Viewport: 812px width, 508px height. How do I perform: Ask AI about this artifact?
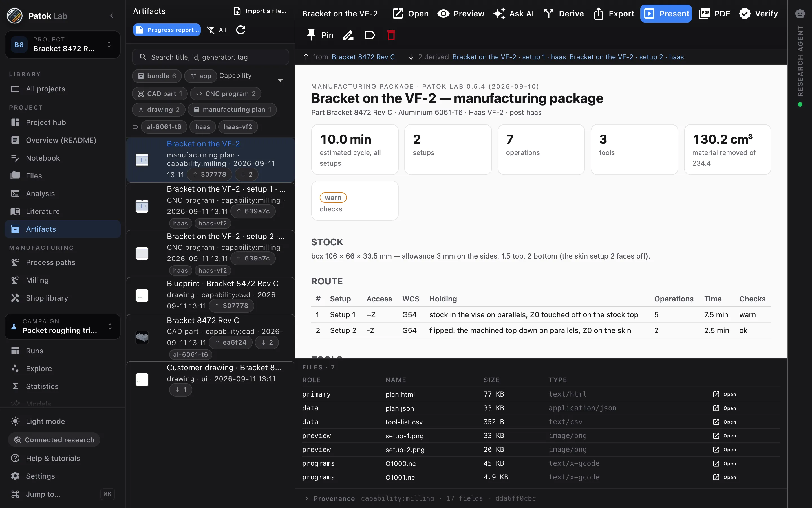click(x=513, y=14)
